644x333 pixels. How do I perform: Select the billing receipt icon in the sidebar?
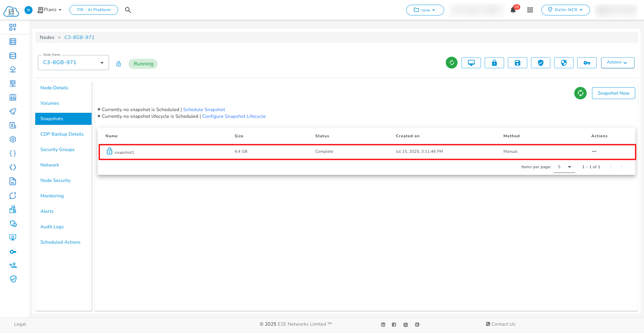coord(13,125)
